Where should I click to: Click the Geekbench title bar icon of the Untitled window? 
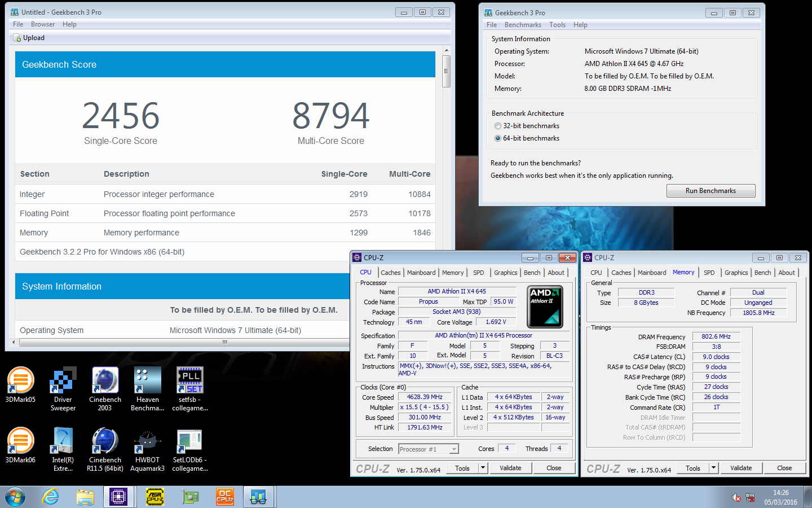(x=15, y=12)
